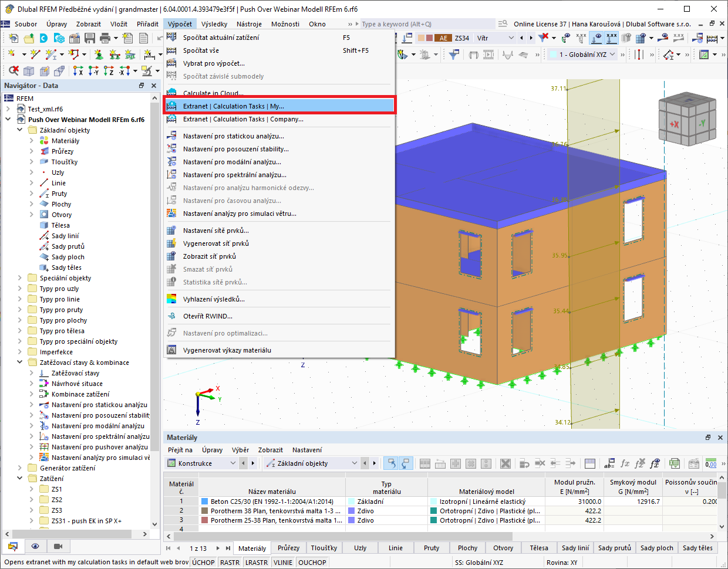Click Nastavení in Materials panel menu
Screen dimensions: 728x569
coord(307,450)
